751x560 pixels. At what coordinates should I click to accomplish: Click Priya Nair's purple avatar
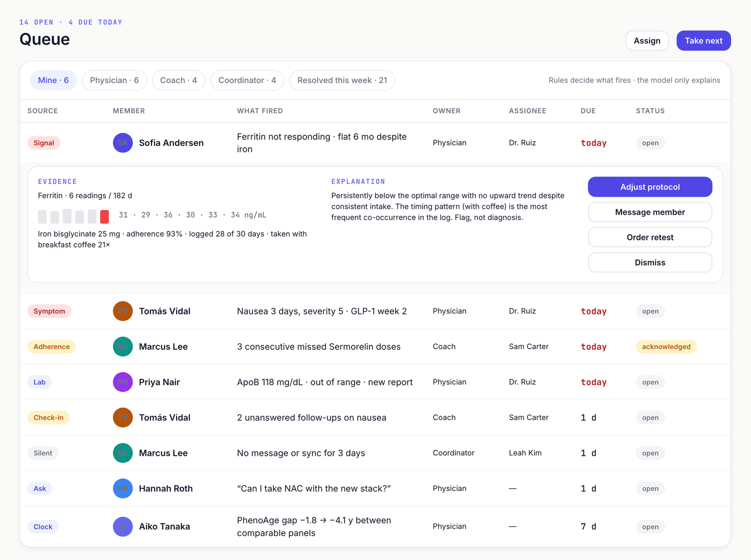point(123,382)
